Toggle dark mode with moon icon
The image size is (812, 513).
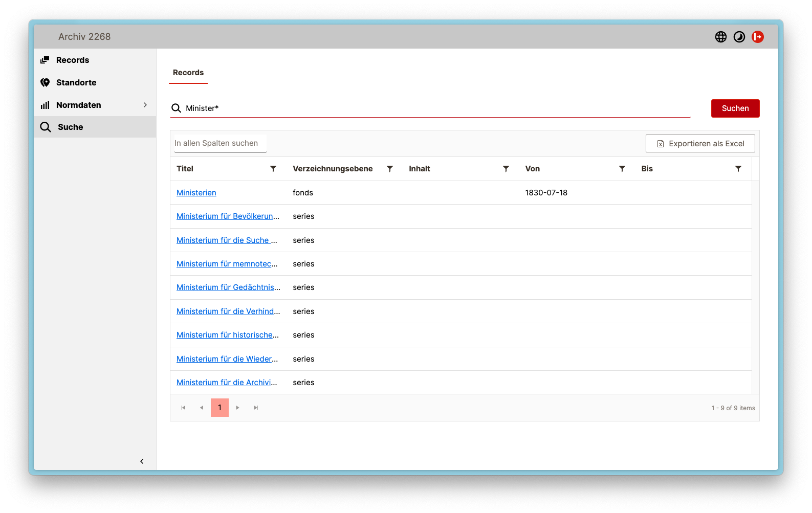[739, 37]
